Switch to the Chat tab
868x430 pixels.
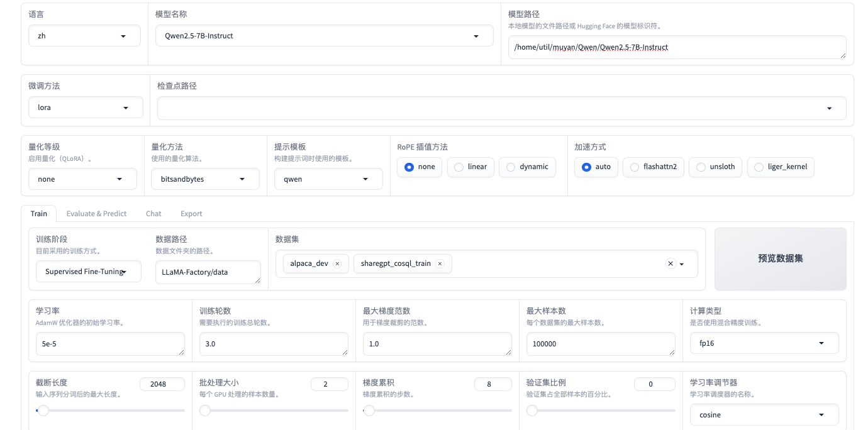point(153,214)
